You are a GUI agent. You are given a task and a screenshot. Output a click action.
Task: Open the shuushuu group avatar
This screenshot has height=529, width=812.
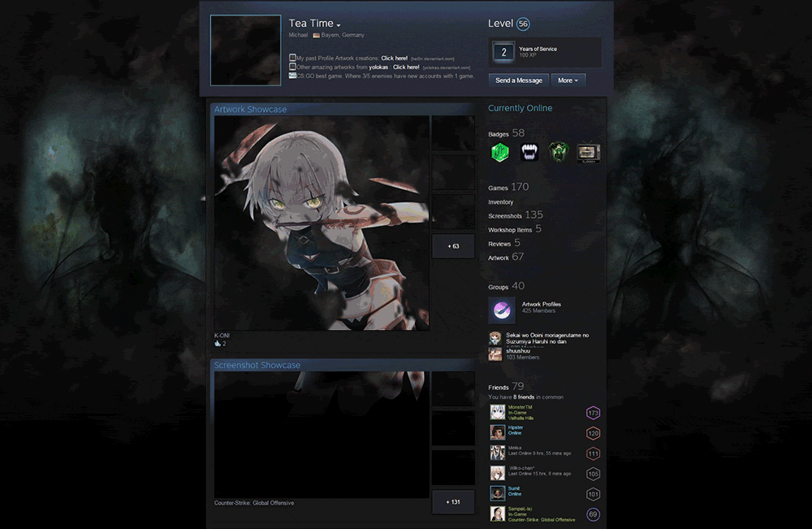[x=495, y=353]
